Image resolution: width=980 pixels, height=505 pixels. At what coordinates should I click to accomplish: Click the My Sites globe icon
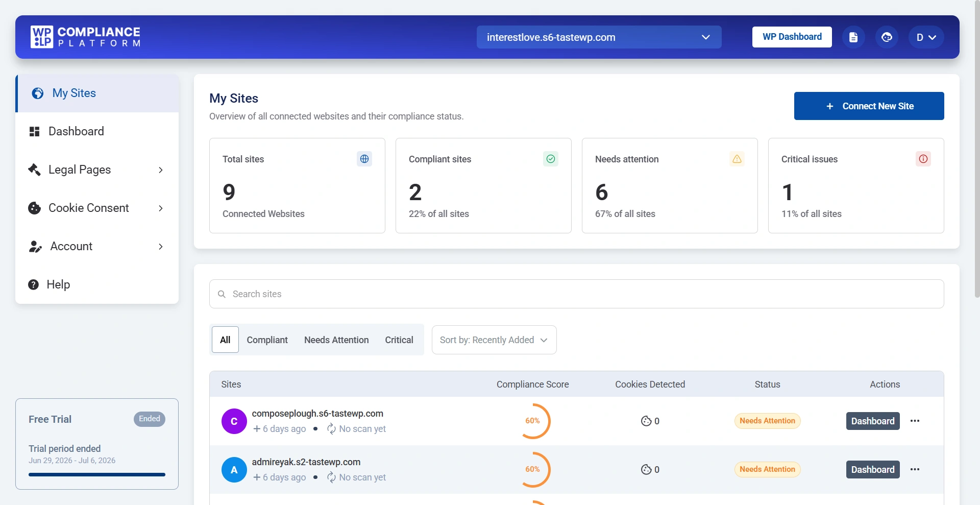click(38, 93)
